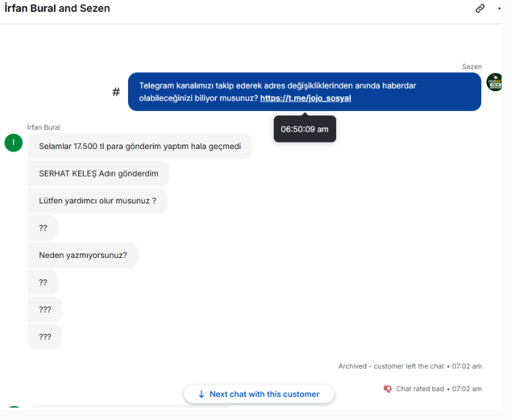Open Sezen's agent avatar
Screen dimensions: 512x420
click(494, 82)
